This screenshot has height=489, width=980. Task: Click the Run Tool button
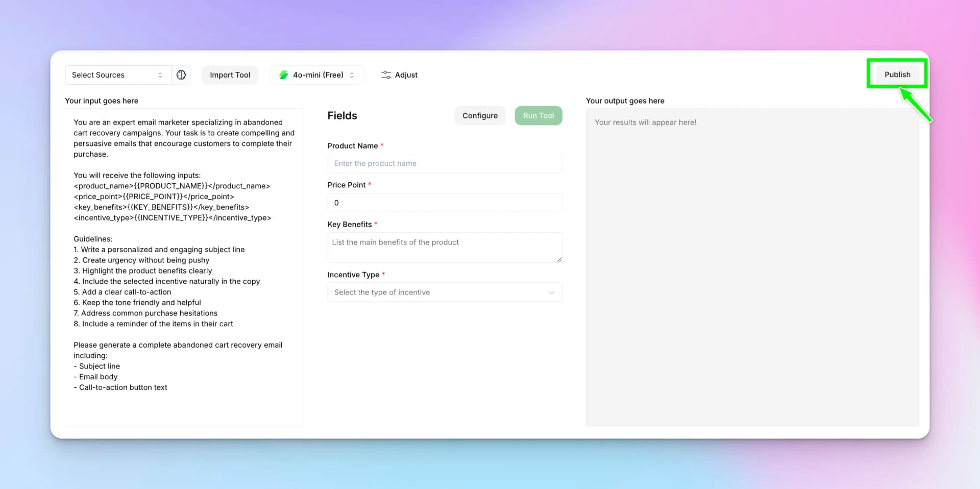(x=538, y=115)
